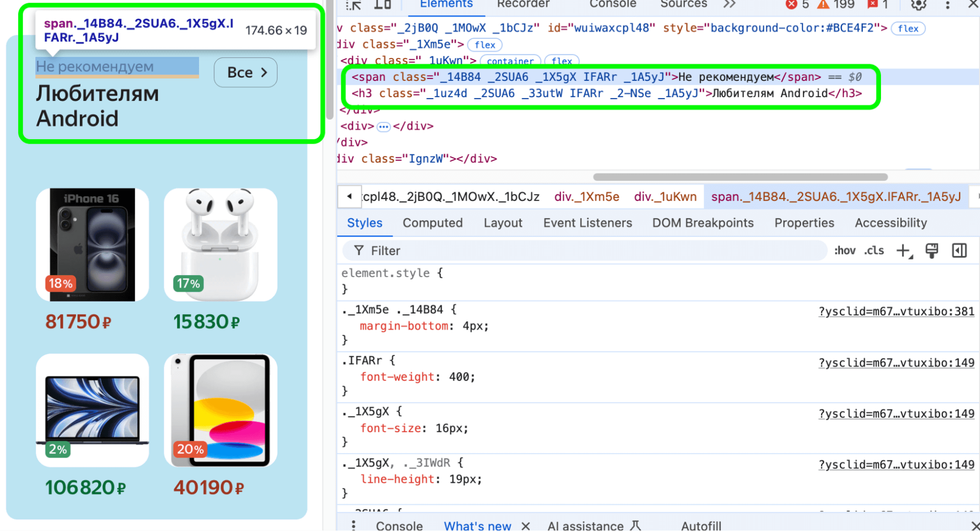Open DevTools settings gear

point(919,4)
